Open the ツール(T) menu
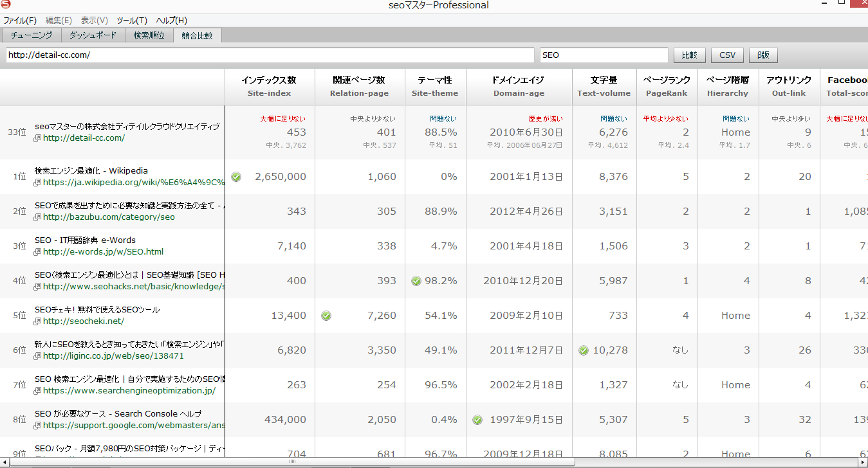The width and height of the screenshot is (868, 468). [132, 21]
